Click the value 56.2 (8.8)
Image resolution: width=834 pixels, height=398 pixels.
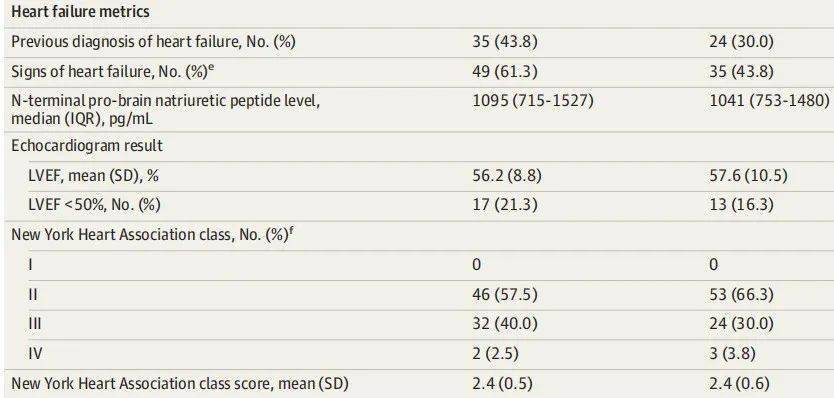tap(506, 176)
